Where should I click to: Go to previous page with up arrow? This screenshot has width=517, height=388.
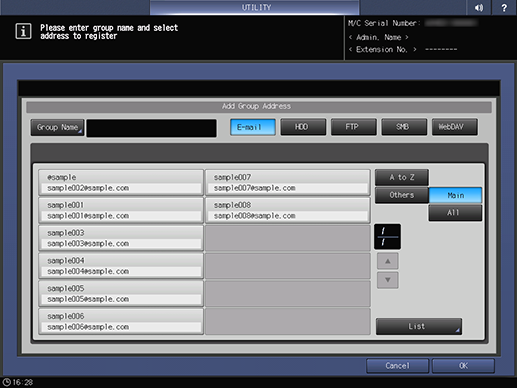(x=388, y=261)
